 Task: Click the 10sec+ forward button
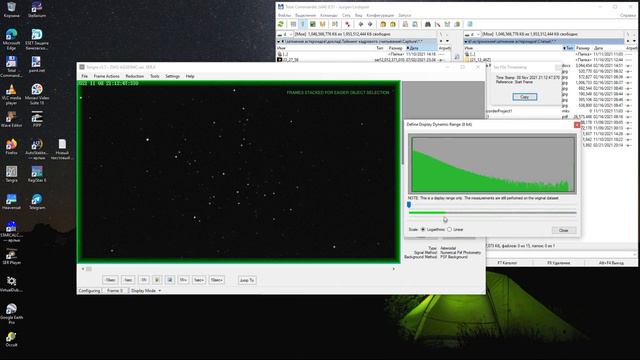(x=217, y=280)
